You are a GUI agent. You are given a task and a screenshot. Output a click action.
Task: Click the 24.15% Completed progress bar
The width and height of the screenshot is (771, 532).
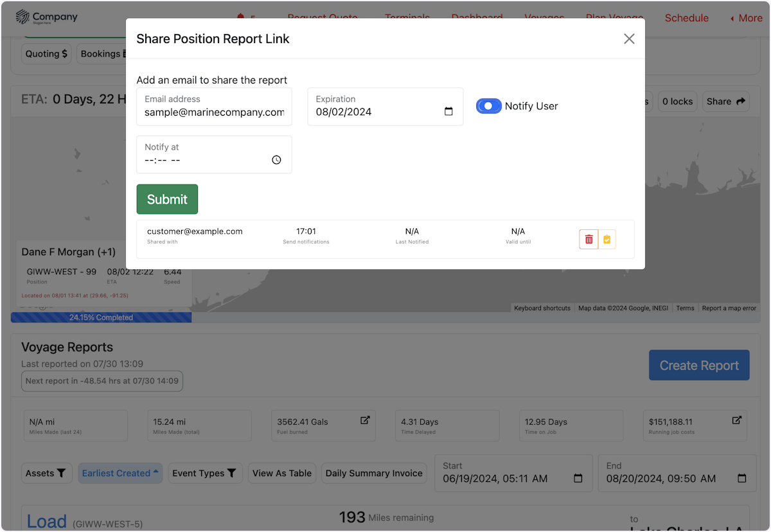click(100, 317)
